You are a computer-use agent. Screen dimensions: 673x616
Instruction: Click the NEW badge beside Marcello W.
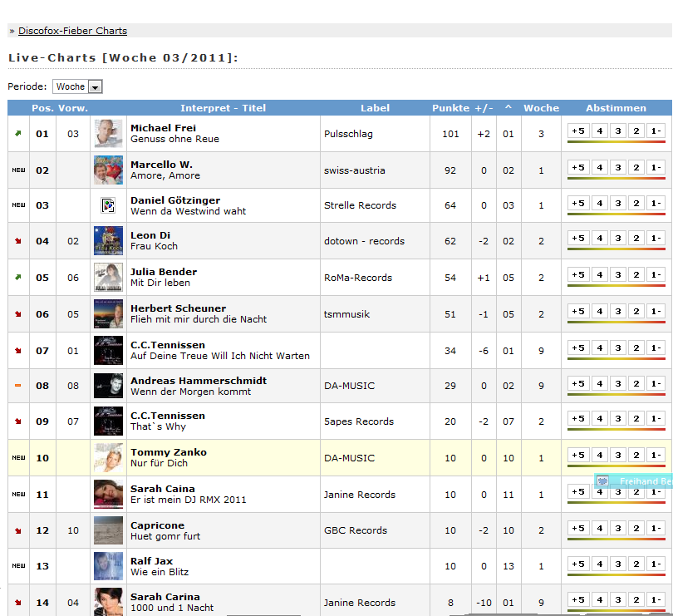(18, 170)
